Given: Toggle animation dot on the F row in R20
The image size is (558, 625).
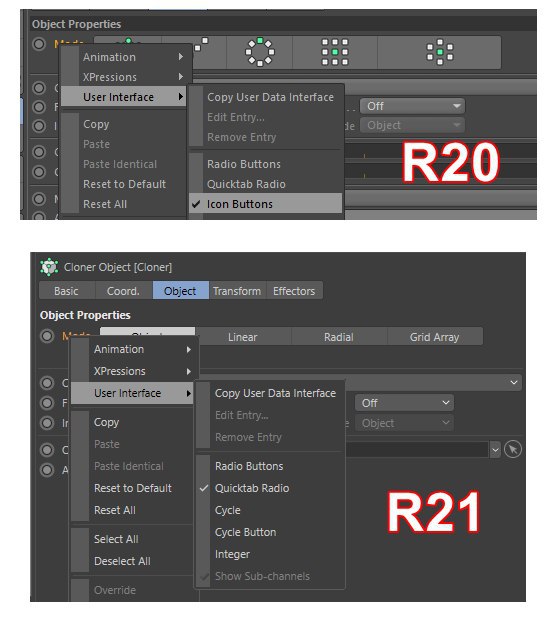Looking at the screenshot, I should [39, 107].
